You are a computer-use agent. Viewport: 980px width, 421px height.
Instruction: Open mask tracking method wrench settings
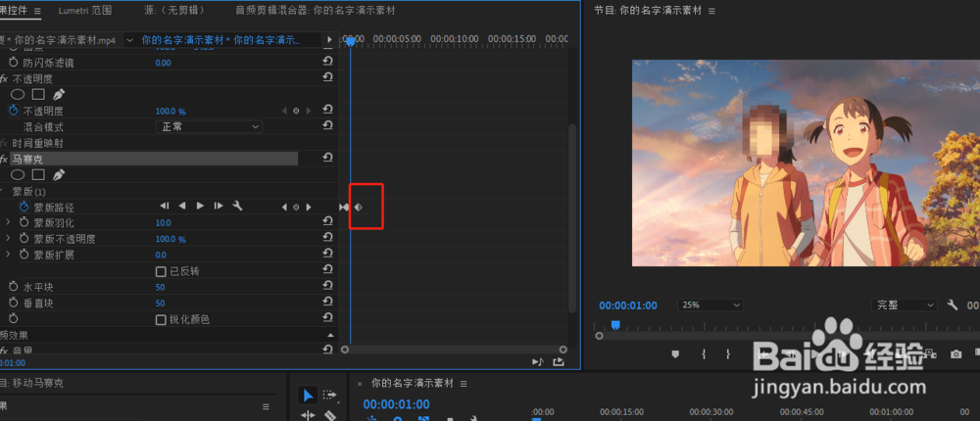pos(237,207)
